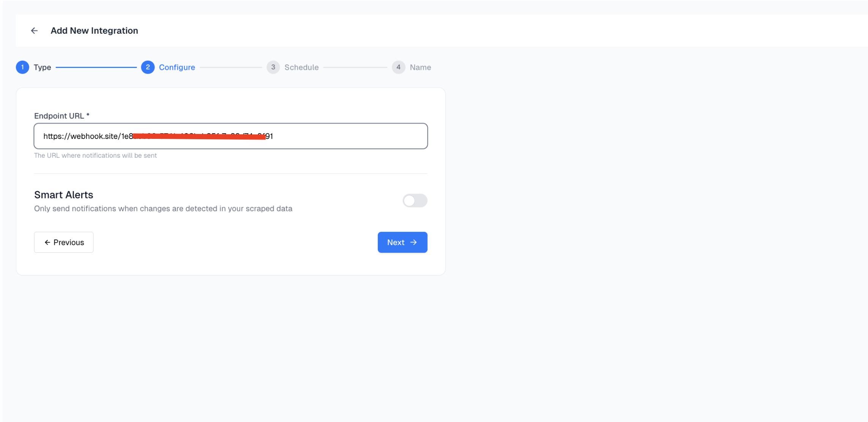Open the Schedule step label
Screen dimensions: 868x422
(301, 67)
